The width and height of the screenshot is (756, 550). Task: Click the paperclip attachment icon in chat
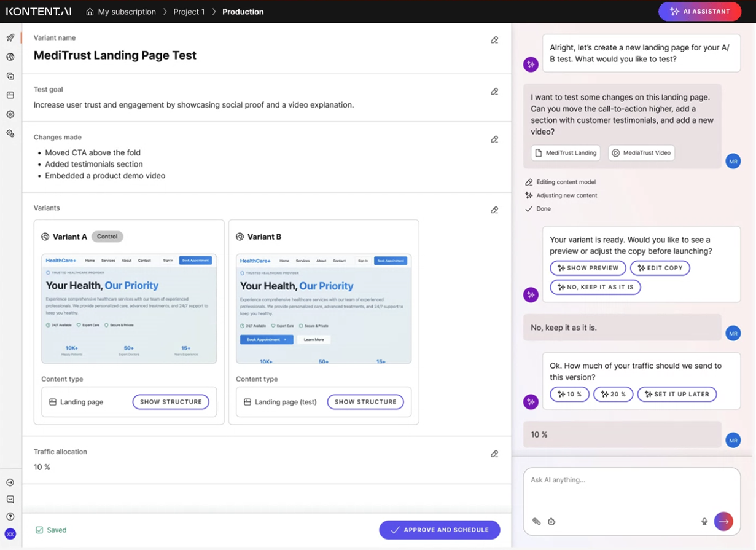point(536,521)
